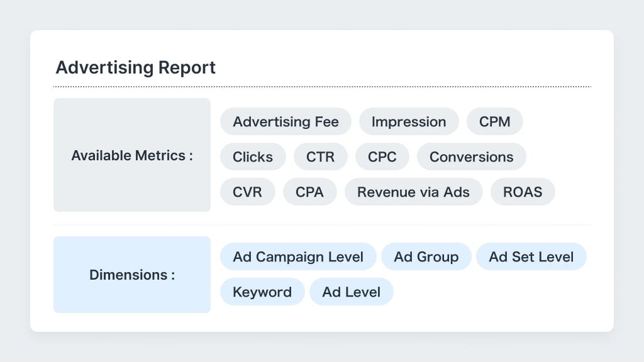Select the Ad Campaign Level dimension

click(x=298, y=256)
